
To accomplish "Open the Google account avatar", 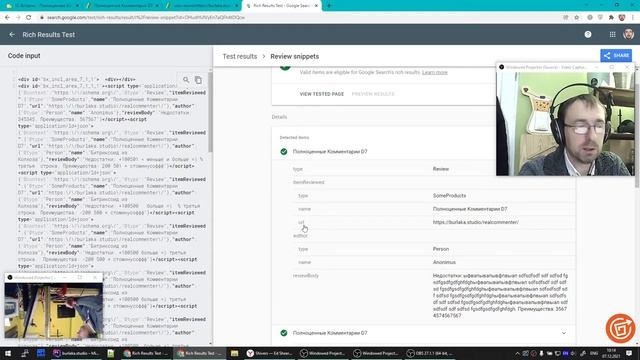I will coord(629,34).
